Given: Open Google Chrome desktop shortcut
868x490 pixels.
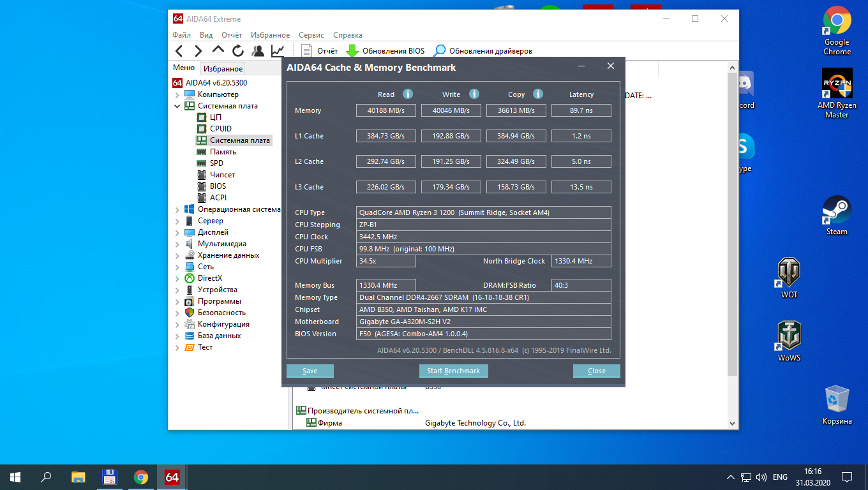Looking at the screenshot, I should 837,31.
